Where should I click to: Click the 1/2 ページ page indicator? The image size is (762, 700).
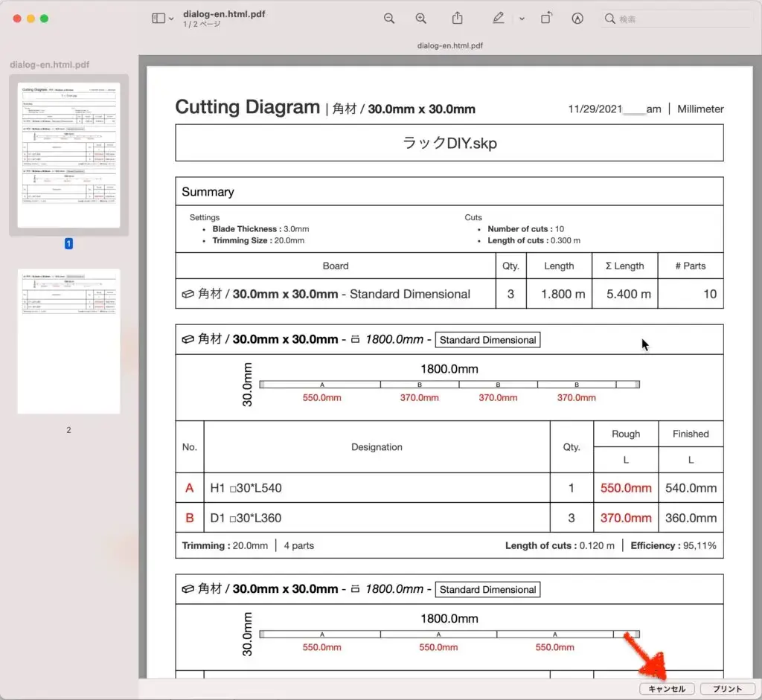pyautogui.click(x=202, y=25)
